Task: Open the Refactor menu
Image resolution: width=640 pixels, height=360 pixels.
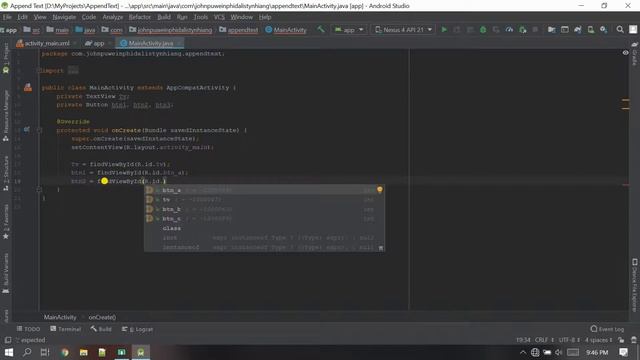Action: [140, 17]
